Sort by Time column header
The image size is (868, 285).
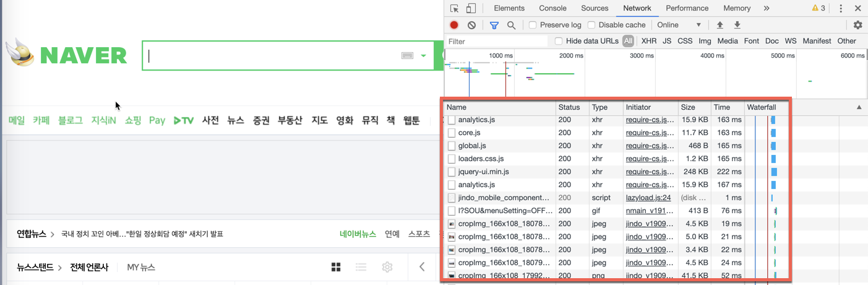[x=728, y=107]
